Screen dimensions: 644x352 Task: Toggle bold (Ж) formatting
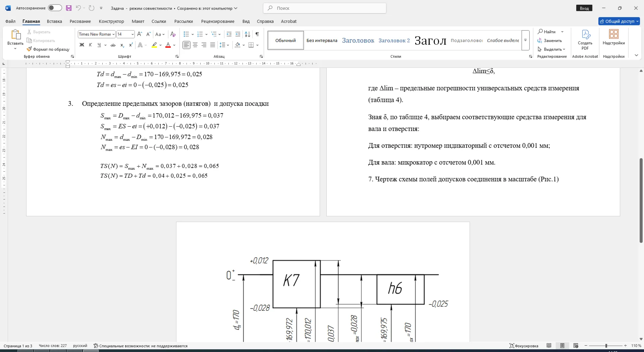[82, 45]
